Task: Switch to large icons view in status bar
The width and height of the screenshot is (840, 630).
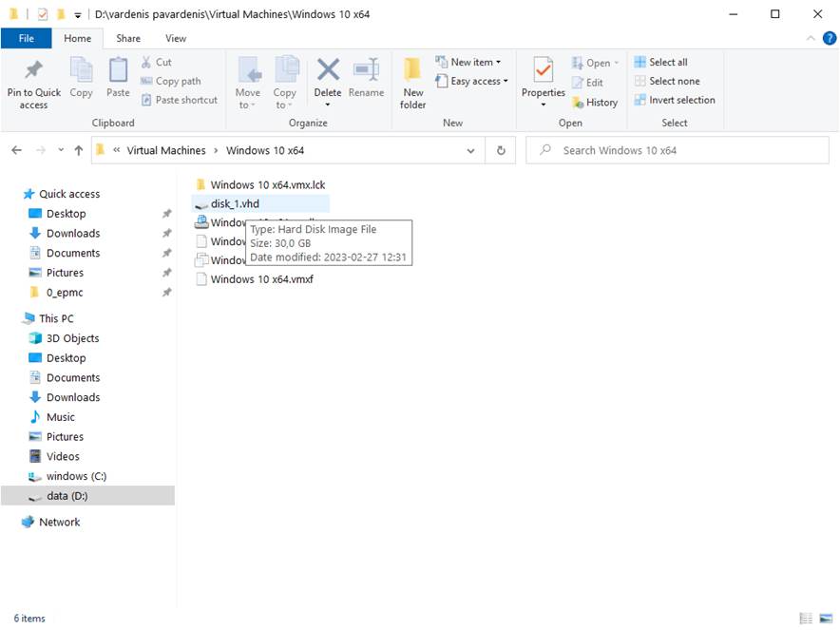Action: [825, 619]
